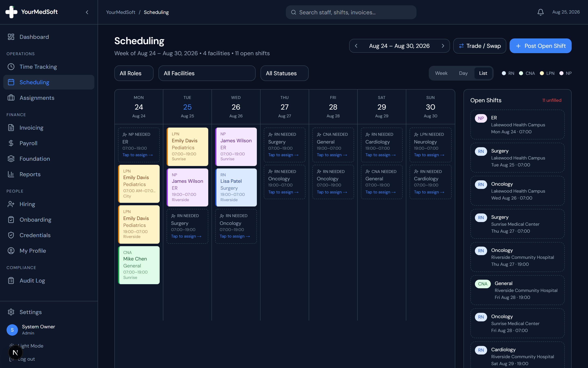This screenshot has width=588, height=368.
Task: Click the LPN legend color dot
Action: point(542,73)
